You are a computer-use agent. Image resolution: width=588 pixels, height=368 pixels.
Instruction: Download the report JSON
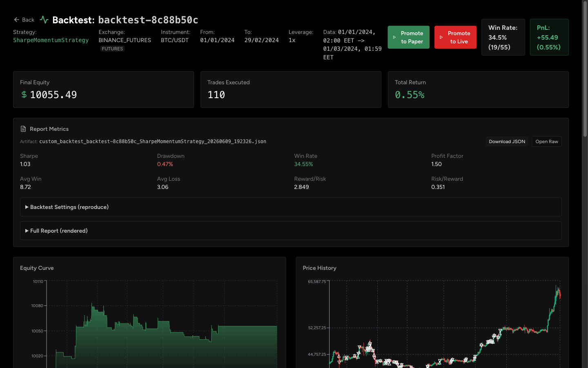[507, 141]
